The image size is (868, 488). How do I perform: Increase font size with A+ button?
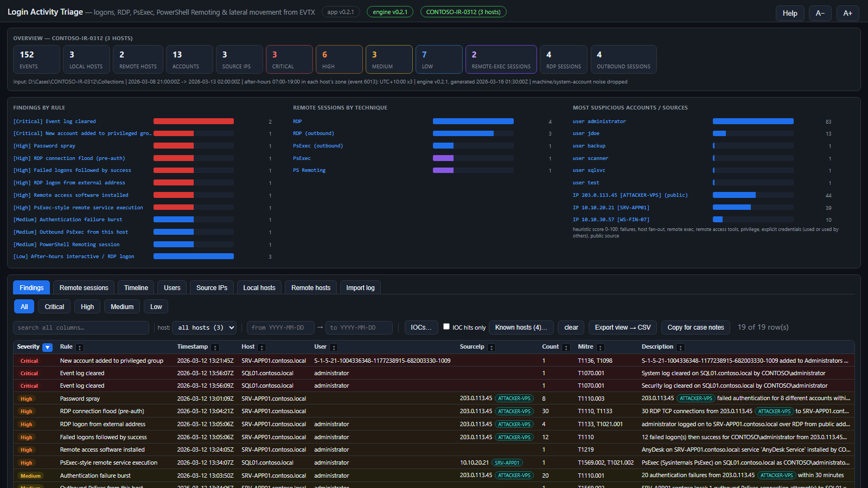pos(847,13)
